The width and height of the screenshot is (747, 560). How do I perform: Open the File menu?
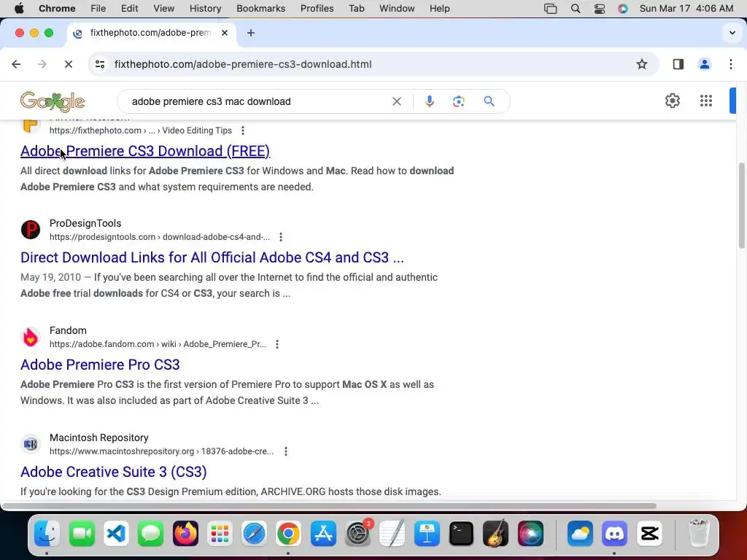(98, 9)
